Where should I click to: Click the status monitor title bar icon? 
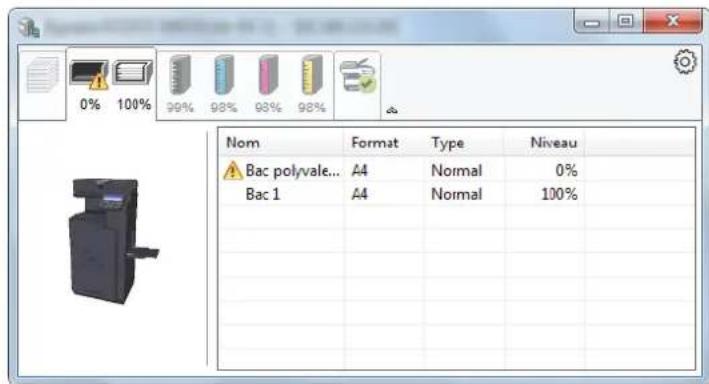[x=29, y=27]
